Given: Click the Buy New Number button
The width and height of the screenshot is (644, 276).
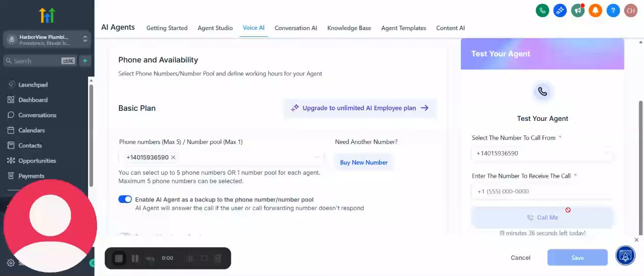Looking at the screenshot, I should 364,162.
